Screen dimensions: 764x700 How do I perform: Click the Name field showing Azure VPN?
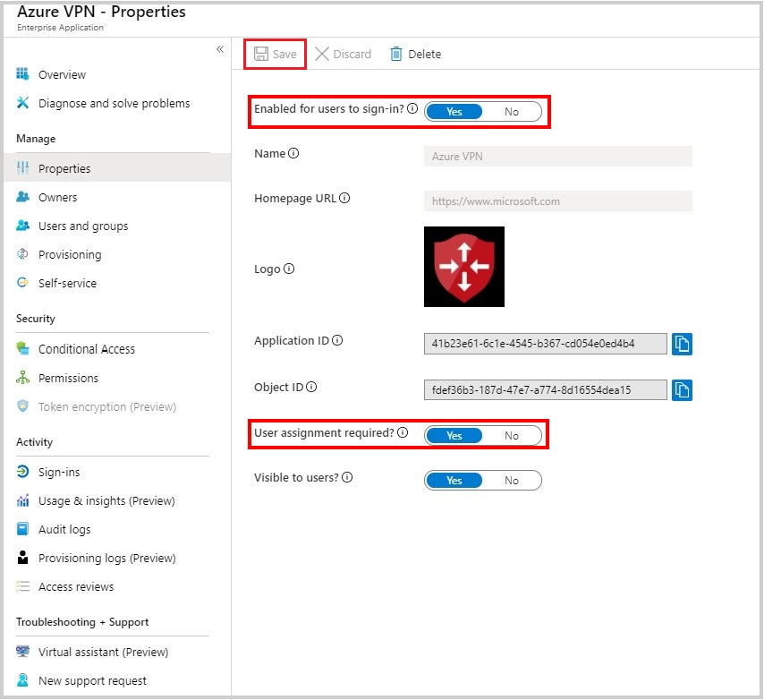tap(558, 156)
